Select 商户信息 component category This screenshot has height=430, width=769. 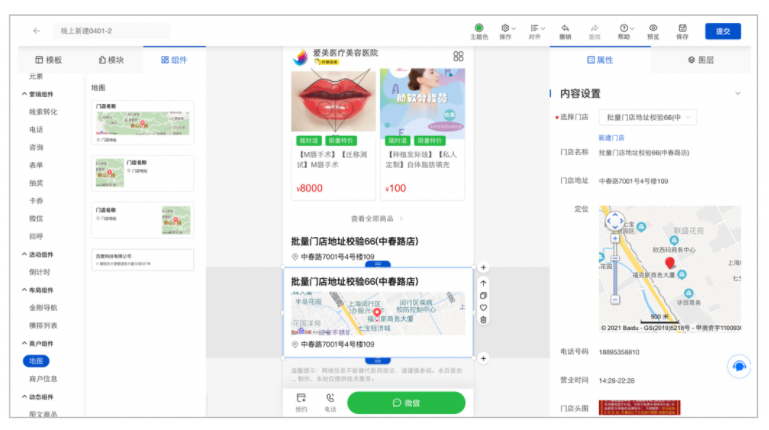(43, 379)
